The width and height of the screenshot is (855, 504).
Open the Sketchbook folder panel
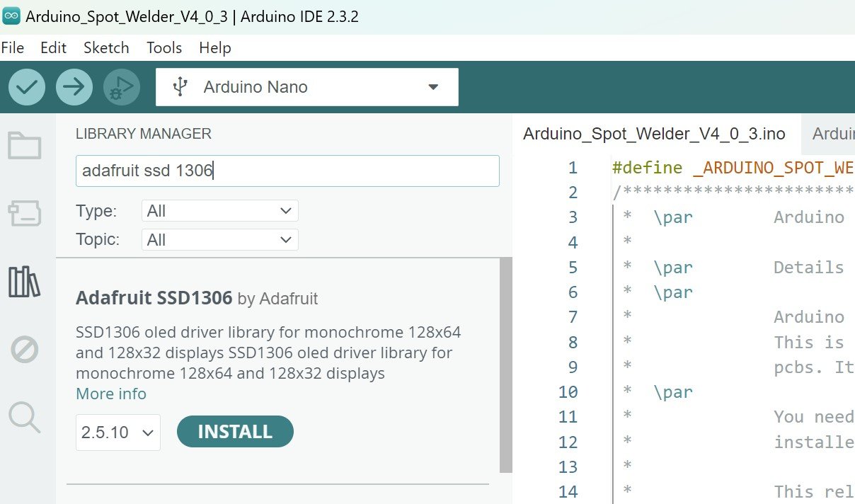click(x=25, y=146)
